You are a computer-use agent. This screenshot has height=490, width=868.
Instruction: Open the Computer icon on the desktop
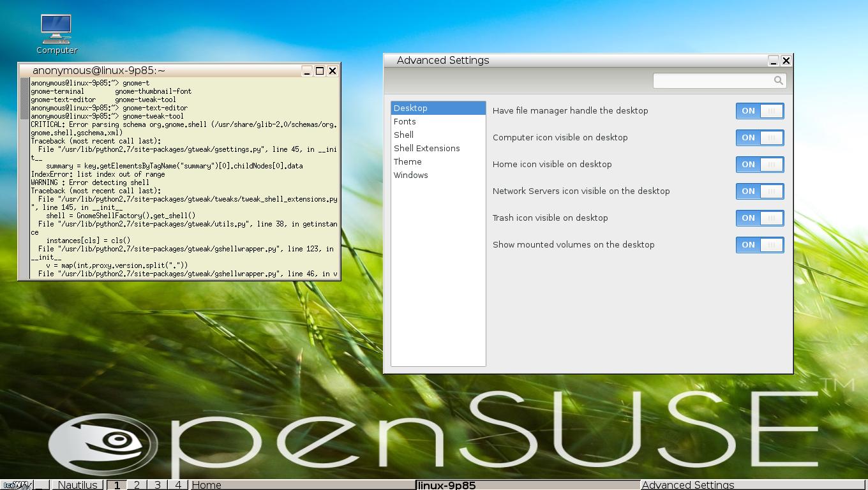pos(56,29)
